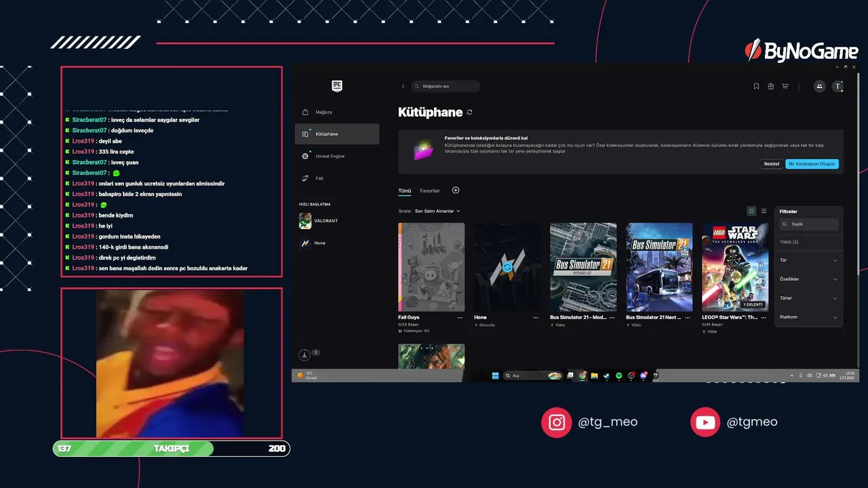Click the Epic Games logo in sidebar

337,86
